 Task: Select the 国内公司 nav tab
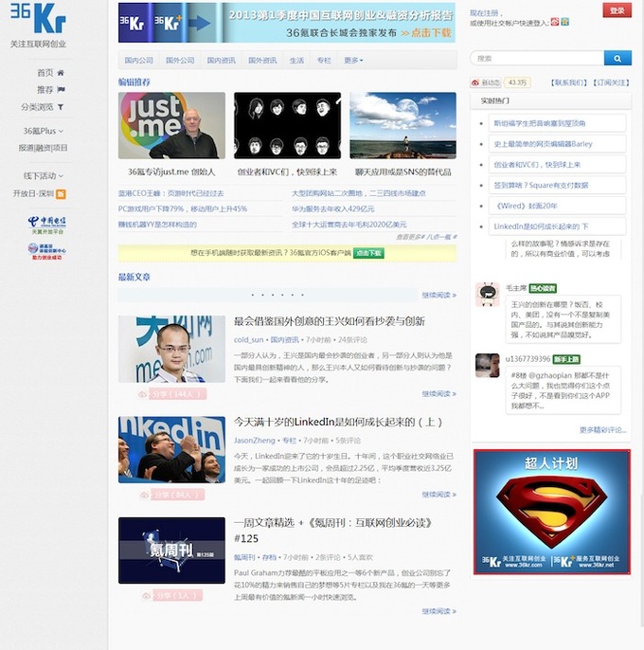[139, 60]
